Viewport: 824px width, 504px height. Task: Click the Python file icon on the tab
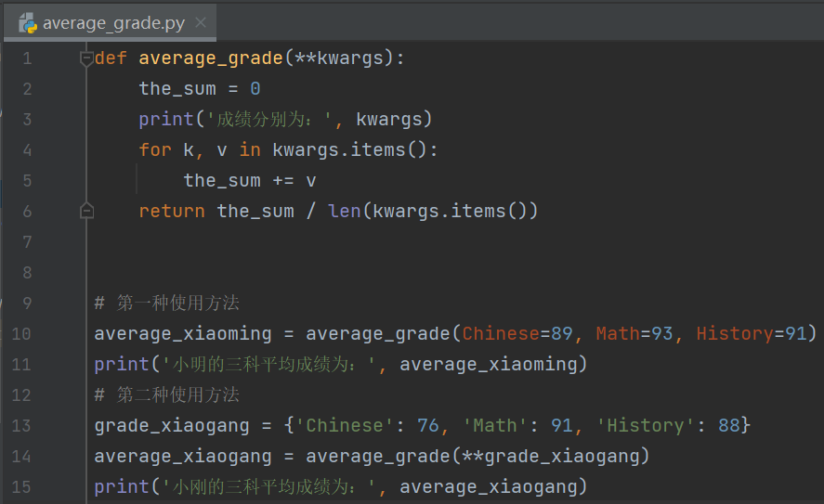[28, 23]
